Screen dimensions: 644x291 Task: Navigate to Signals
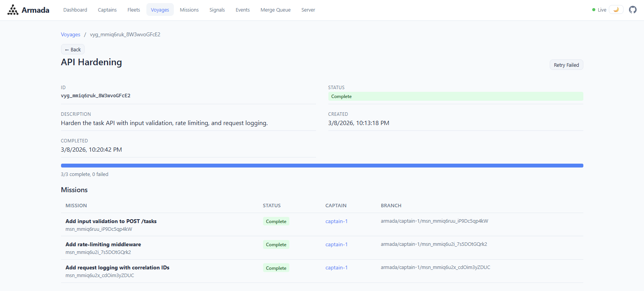pos(217,10)
